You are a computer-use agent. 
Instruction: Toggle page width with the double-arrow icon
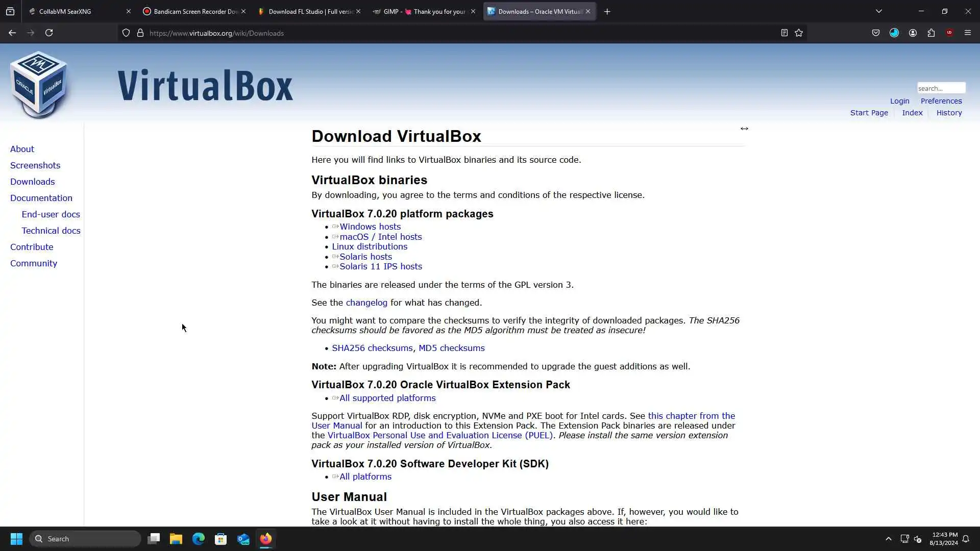(744, 129)
